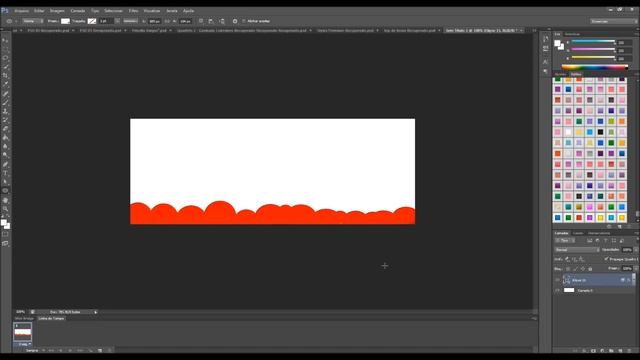Screen dimensions: 640x360
Task: Select the Paint Bucket tool
Action: pyautogui.click(x=5, y=138)
